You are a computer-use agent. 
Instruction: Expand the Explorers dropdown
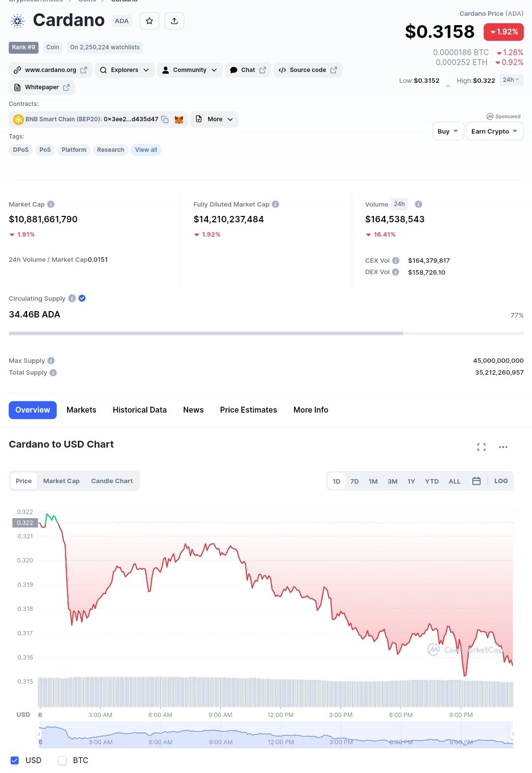pos(125,70)
